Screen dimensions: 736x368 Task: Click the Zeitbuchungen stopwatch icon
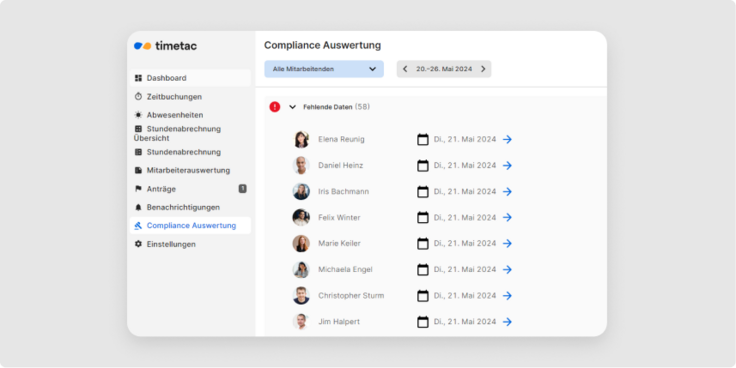(138, 96)
